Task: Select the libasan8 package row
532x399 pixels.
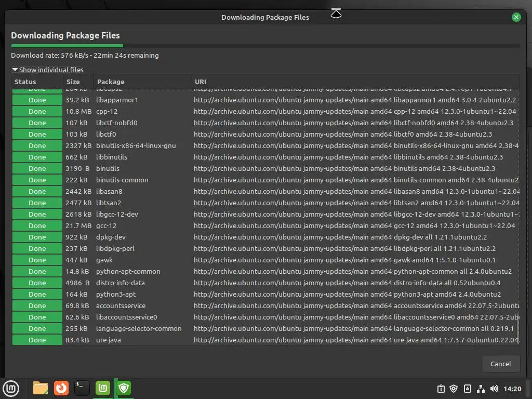Action: [x=265, y=191]
